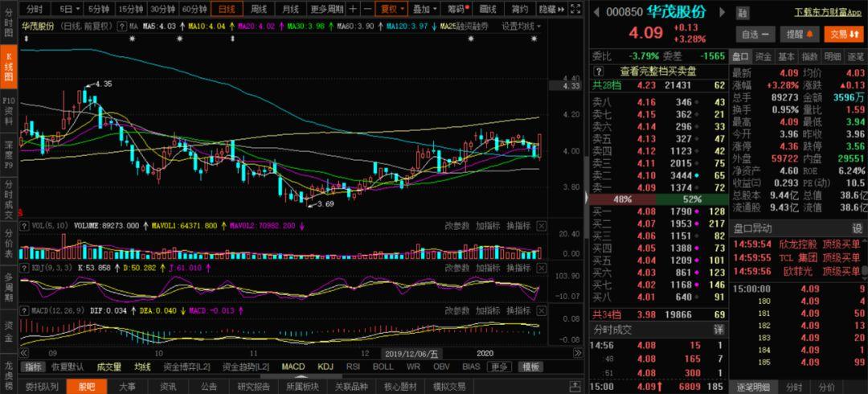Viewport: 868px width, 394px height.
Task: Click the 2019/12/06 date marker on timeline
Action: click(411, 353)
